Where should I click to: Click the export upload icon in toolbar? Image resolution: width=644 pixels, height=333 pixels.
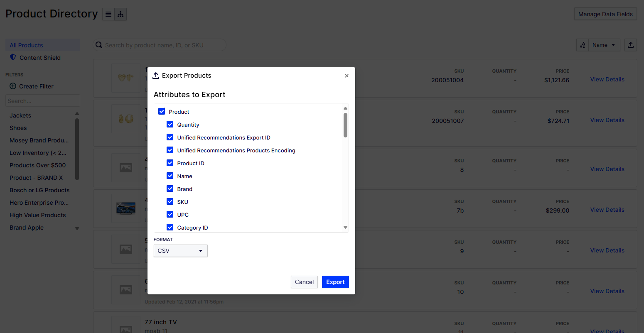631,45
